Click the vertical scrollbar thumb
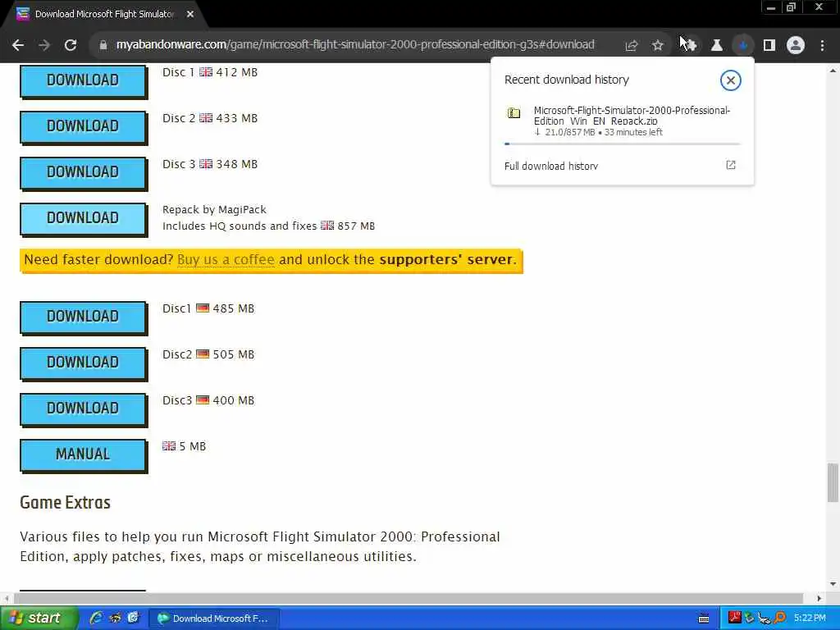Screen dimensions: 840x630 (833, 482)
